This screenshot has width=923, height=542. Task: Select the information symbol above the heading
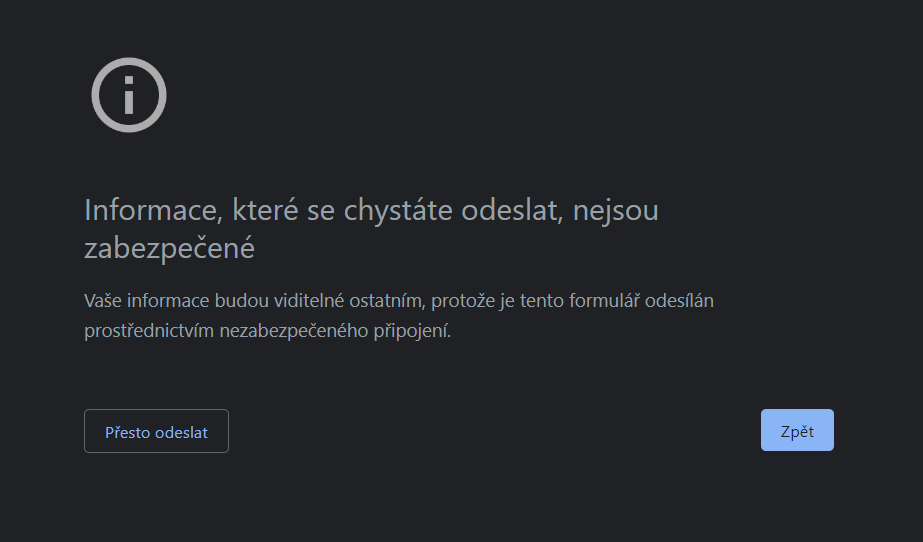pos(128,95)
